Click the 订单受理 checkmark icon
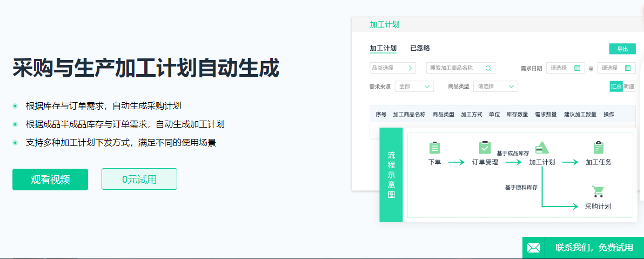The width and height of the screenshot is (644, 259). 485,148
